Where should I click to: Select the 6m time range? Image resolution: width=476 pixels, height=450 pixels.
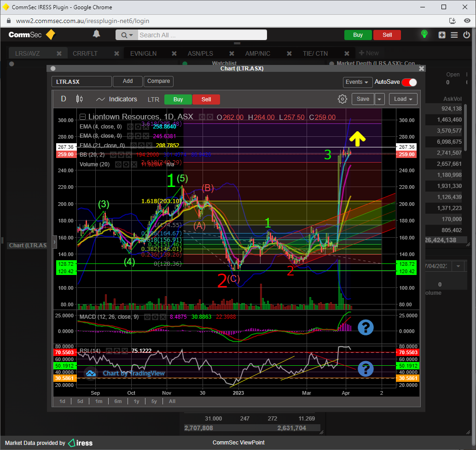coord(118,401)
